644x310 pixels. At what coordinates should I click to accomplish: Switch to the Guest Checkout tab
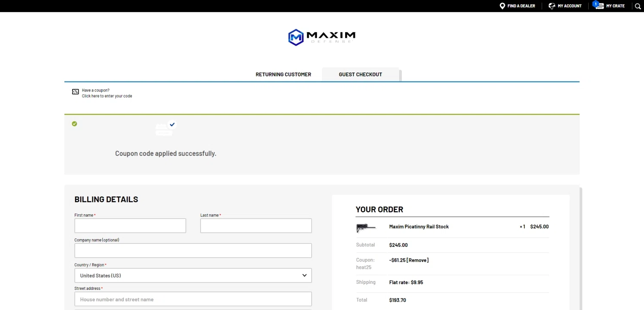tap(360, 74)
